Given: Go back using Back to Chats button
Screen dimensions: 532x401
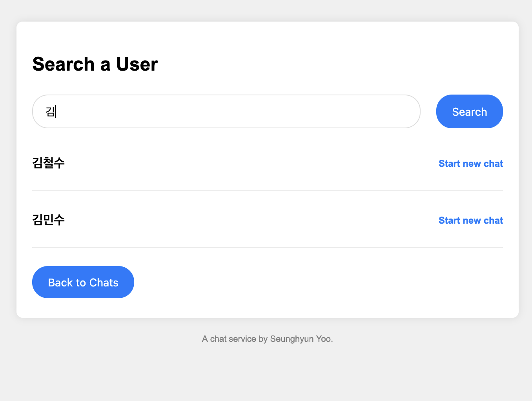Looking at the screenshot, I should pyautogui.click(x=83, y=282).
